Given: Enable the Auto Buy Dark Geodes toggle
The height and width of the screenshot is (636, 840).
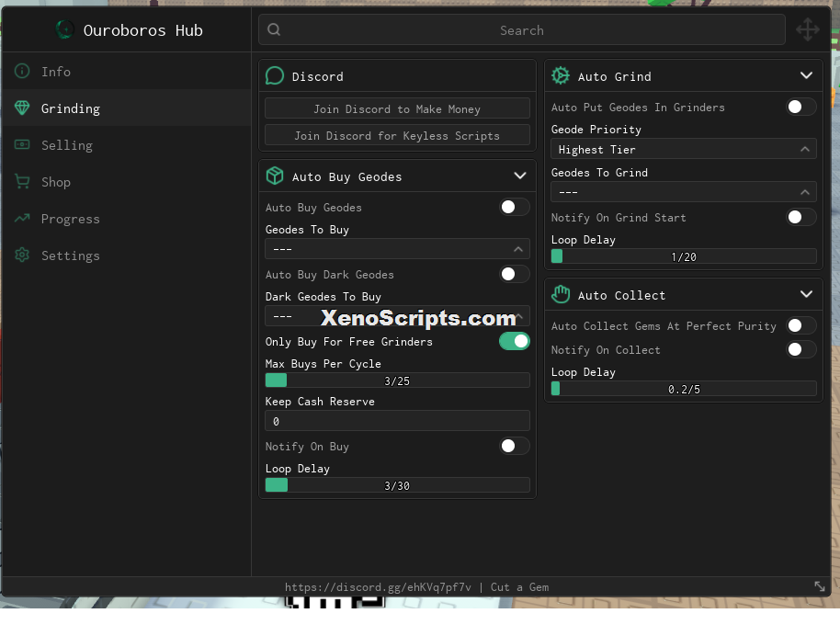Looking at the screenshot, I should point(515,274).
